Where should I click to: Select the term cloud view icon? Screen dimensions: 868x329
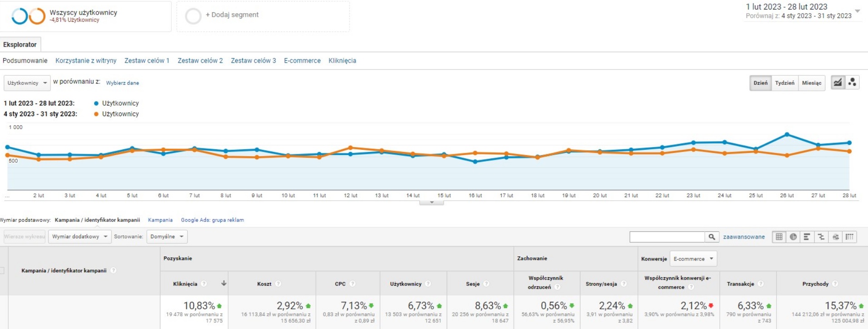(835, 236)
